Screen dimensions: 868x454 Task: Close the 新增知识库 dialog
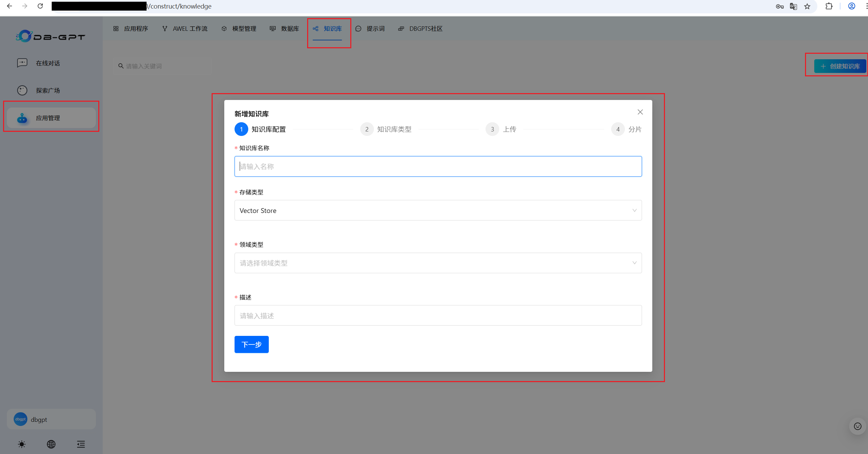(x=640, y=112)
